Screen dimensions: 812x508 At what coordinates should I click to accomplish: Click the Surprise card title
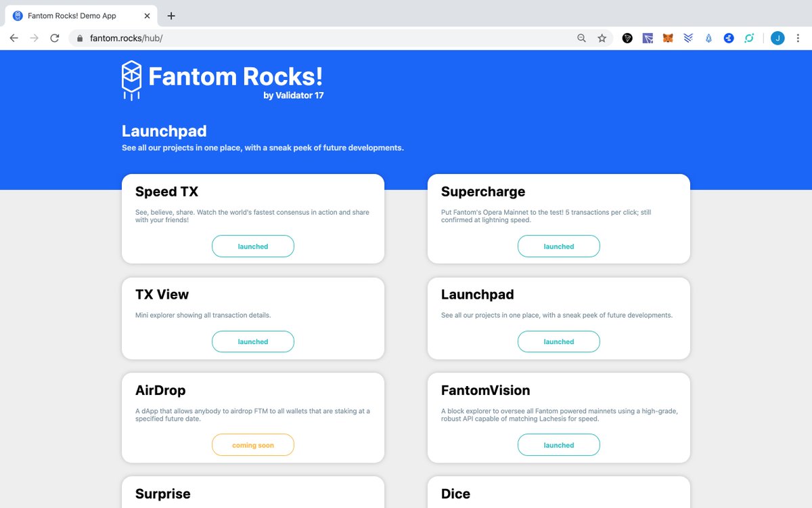pyautogui.click(x=163, y=494)
